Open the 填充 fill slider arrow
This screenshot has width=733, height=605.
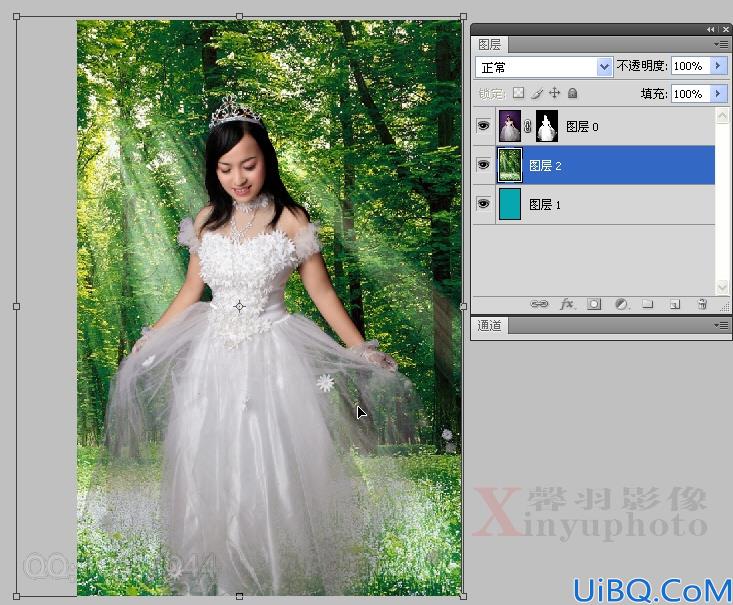click(719, 94)
